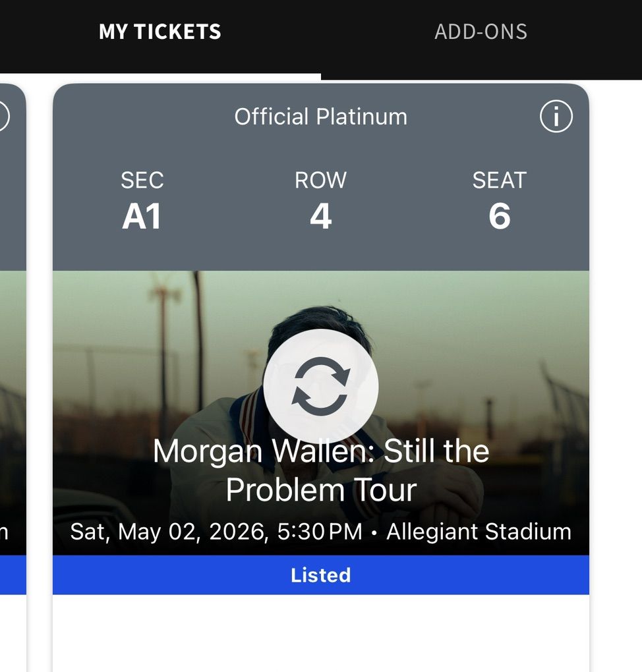Viewport: 642px width, 672px height.
Task: Tap seat number 6
Action: click(499, 217)
